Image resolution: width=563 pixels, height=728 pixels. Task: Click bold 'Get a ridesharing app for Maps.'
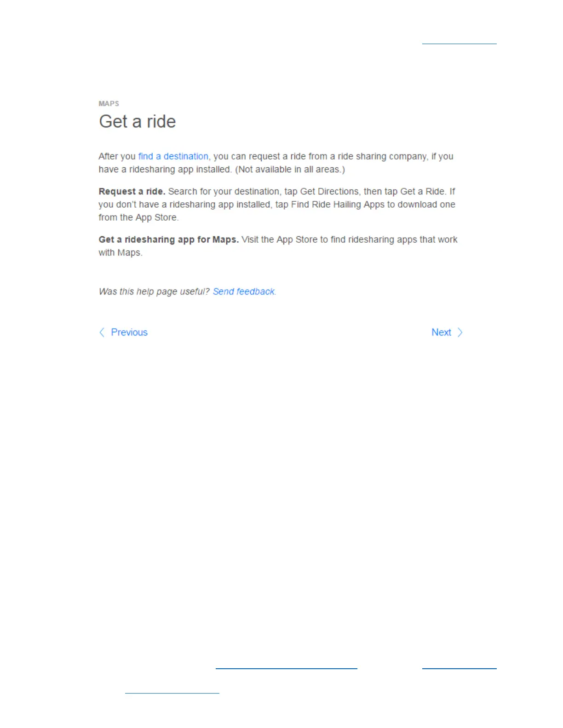(169, 239)
